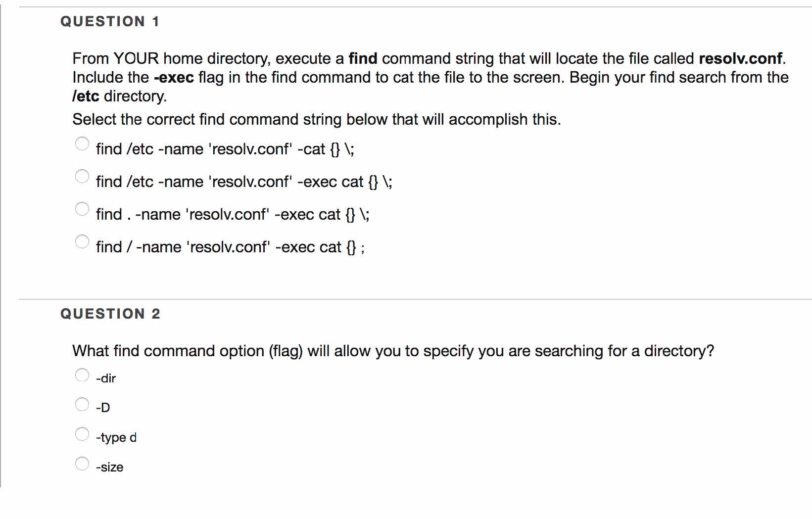
Task: Pick radio button for 'find / -name' option
Action: tap(82, 241)
